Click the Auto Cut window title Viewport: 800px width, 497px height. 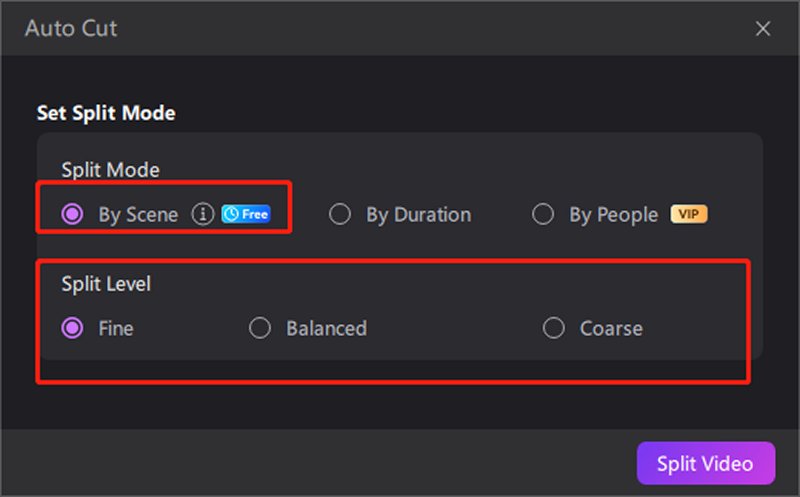(71, 28)
